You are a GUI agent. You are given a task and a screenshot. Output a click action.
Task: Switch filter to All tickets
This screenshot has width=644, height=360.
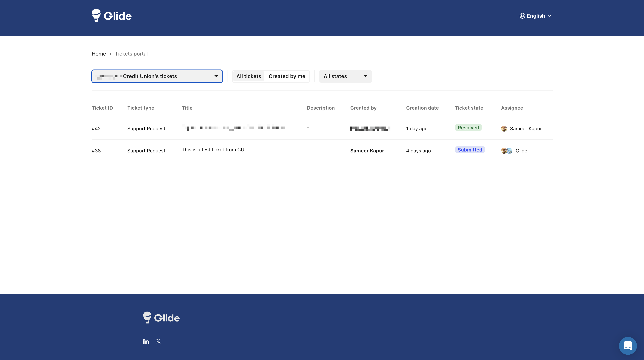coord(249,76)
